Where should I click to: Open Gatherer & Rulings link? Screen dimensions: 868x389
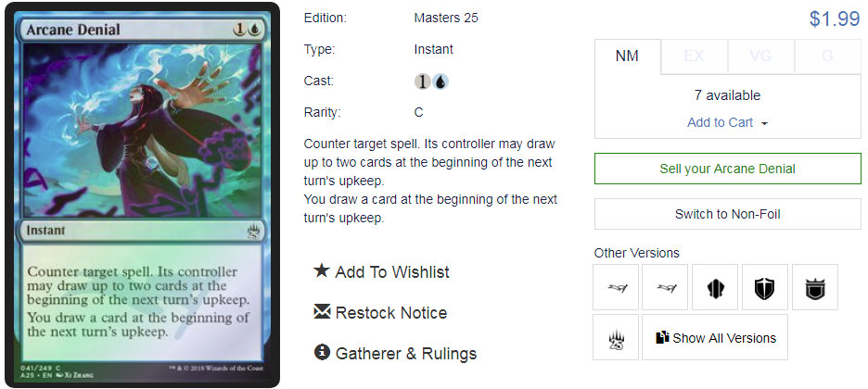pos(406,353)
